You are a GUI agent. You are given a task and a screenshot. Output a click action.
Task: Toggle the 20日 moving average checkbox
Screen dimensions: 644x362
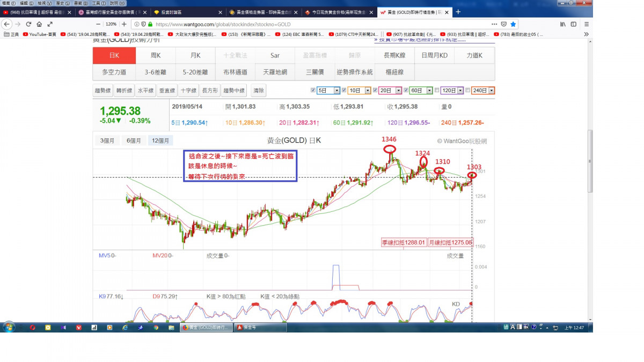[x=376, y=90]
